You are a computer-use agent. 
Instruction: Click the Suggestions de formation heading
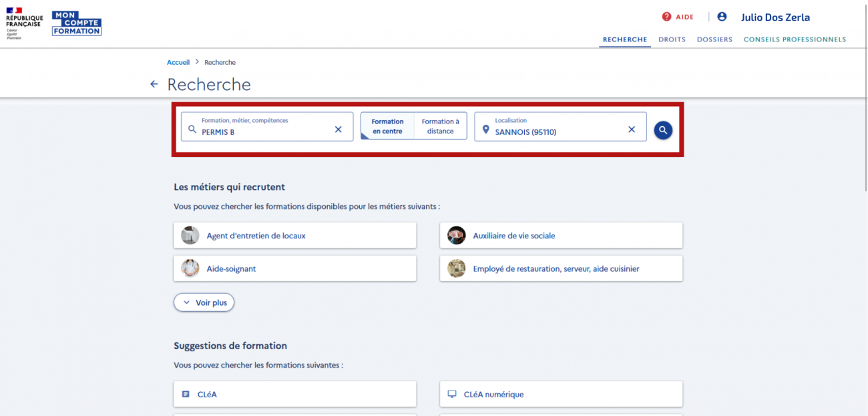point(230,346)
